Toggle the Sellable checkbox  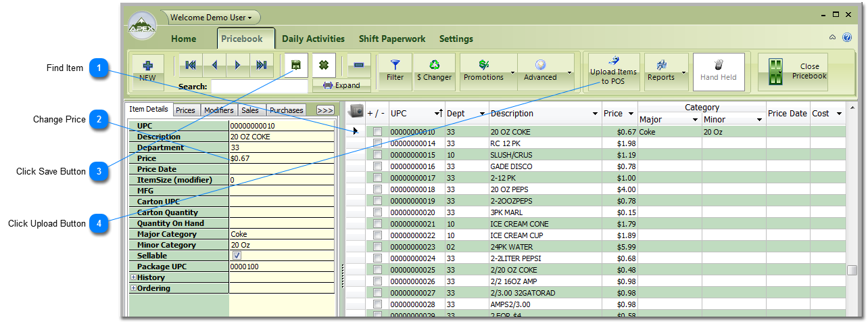tap(237, 256)
